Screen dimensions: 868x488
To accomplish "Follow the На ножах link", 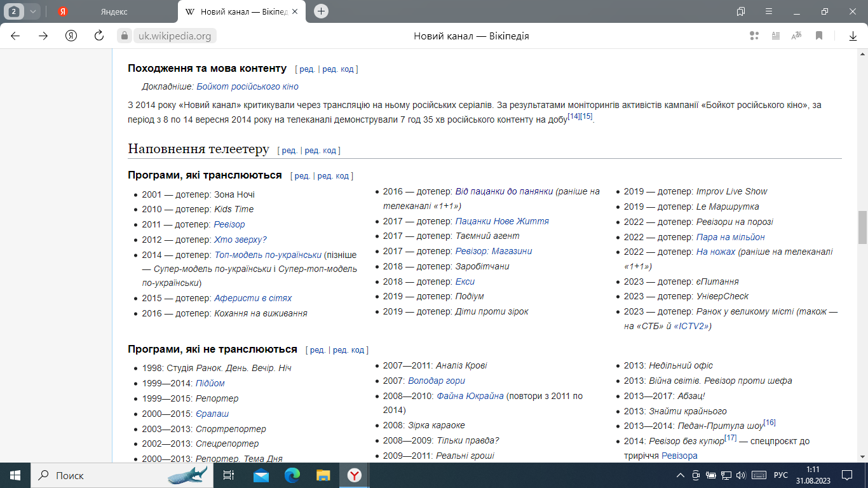I will point(715,252).
